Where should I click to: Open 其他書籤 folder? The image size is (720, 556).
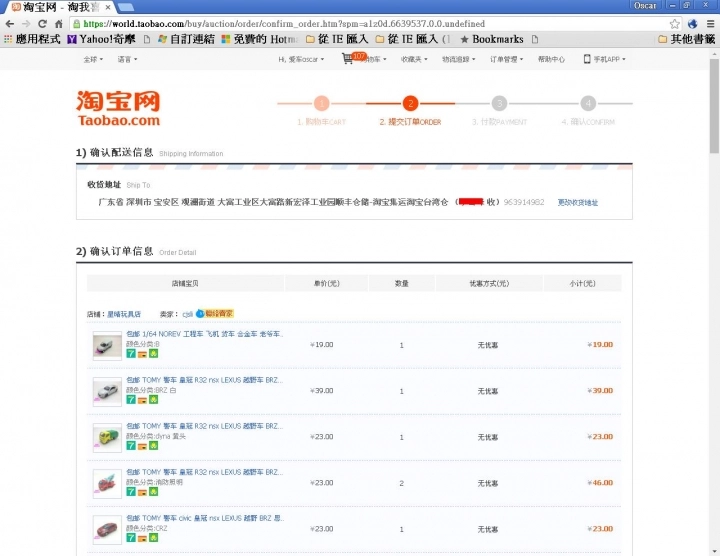(x=686, y=39)
